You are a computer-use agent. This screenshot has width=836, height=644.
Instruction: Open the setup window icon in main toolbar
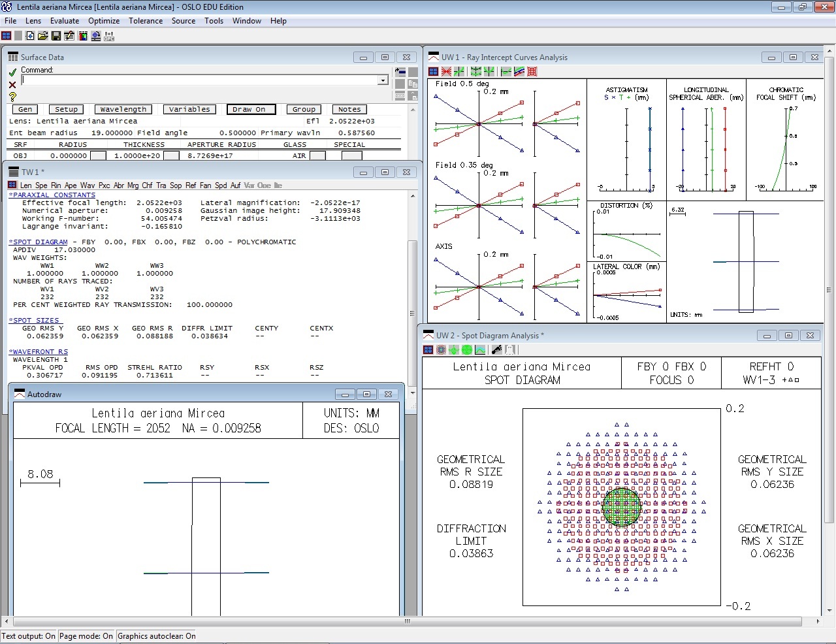[x=7, y=36]
